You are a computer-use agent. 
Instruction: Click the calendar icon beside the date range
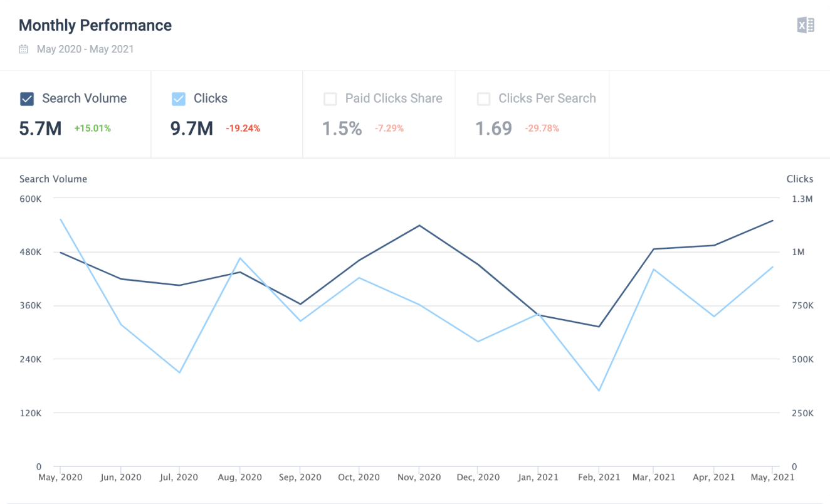coord(23,49)
